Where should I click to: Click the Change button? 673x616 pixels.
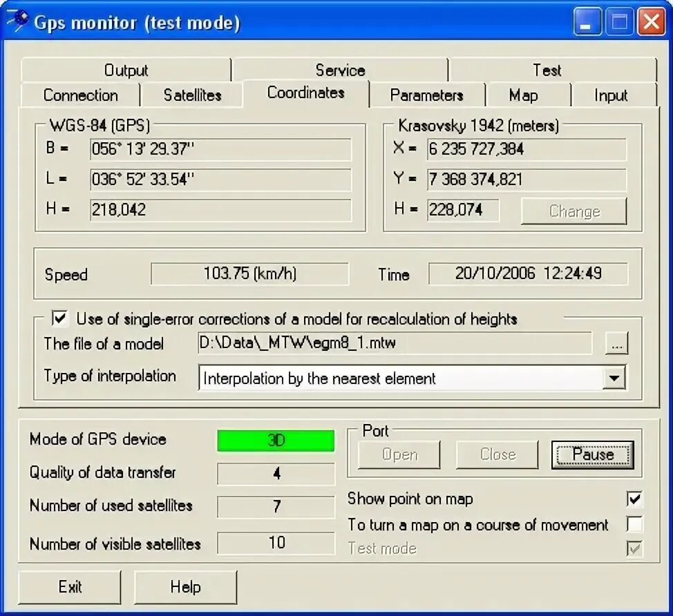coord(574,211)
